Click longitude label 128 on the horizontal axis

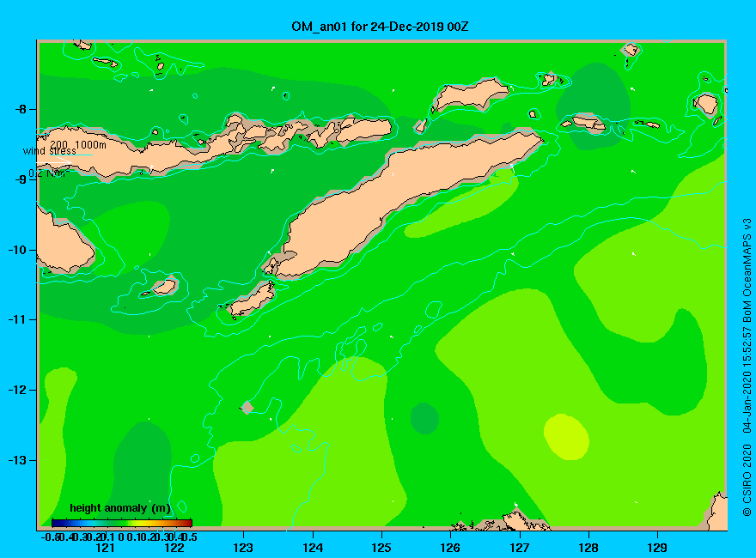pyautogui.click(x=588, y=548)
